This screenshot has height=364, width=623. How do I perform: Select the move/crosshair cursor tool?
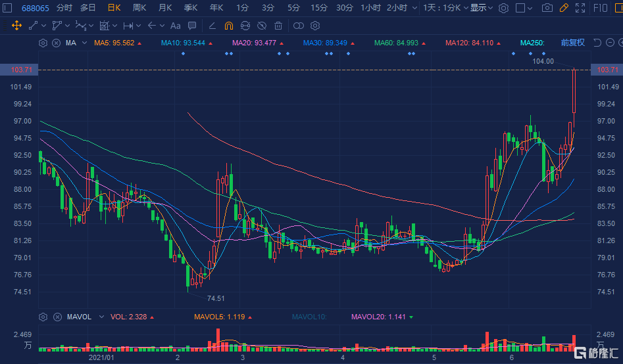pyautogui.click(x=16, y=26)
